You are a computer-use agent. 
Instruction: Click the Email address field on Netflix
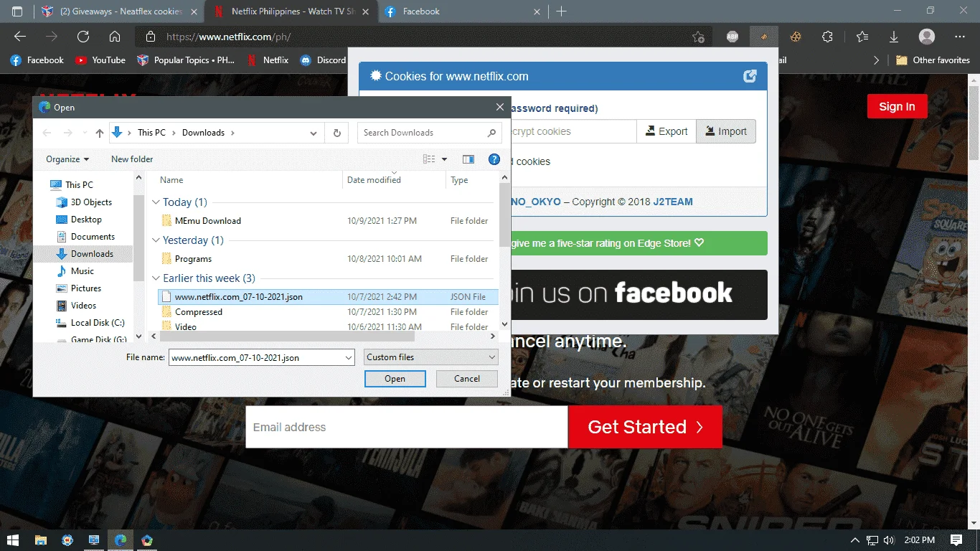(407, 427)
